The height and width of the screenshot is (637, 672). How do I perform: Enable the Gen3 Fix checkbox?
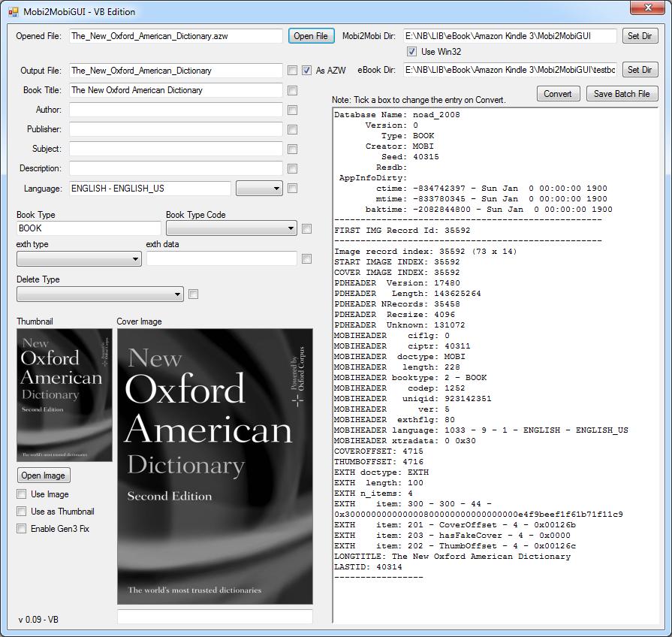point(22,529)
